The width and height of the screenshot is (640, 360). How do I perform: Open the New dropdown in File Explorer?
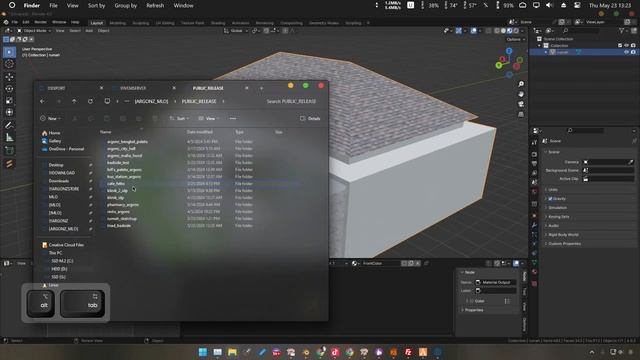point(51,118)
